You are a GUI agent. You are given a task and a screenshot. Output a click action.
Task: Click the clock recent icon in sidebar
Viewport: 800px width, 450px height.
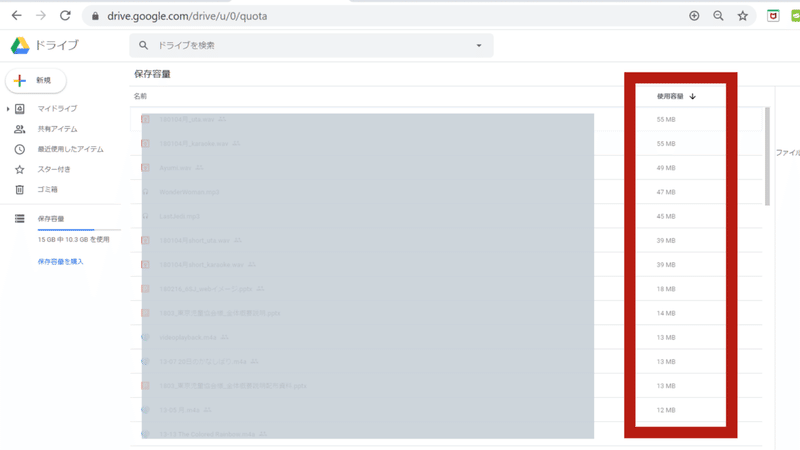(19, 149)
